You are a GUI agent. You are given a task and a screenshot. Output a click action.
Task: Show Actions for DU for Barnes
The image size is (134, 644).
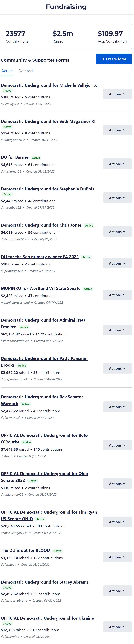coord(117,164)
